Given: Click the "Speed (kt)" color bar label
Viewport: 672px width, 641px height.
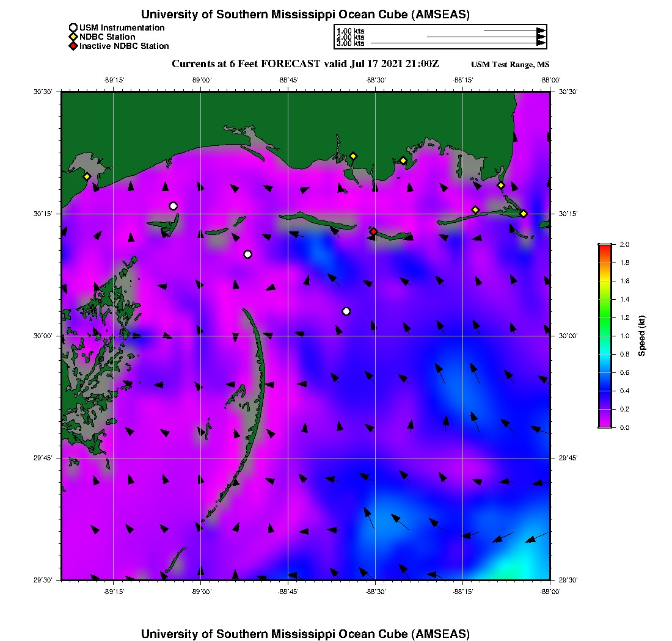Looking at the screenshot, I should click(641, 336).
